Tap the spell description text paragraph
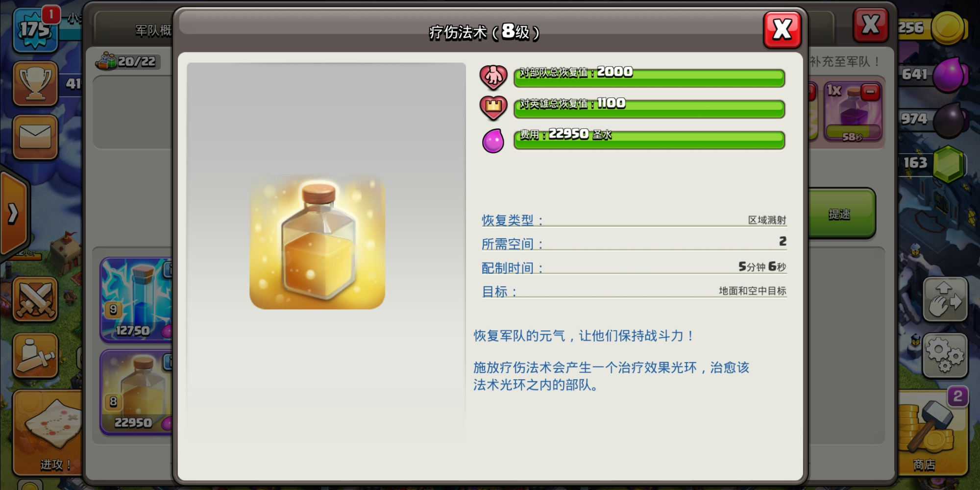Viewport: 980px width, 490px height. [x=611, y=376]
